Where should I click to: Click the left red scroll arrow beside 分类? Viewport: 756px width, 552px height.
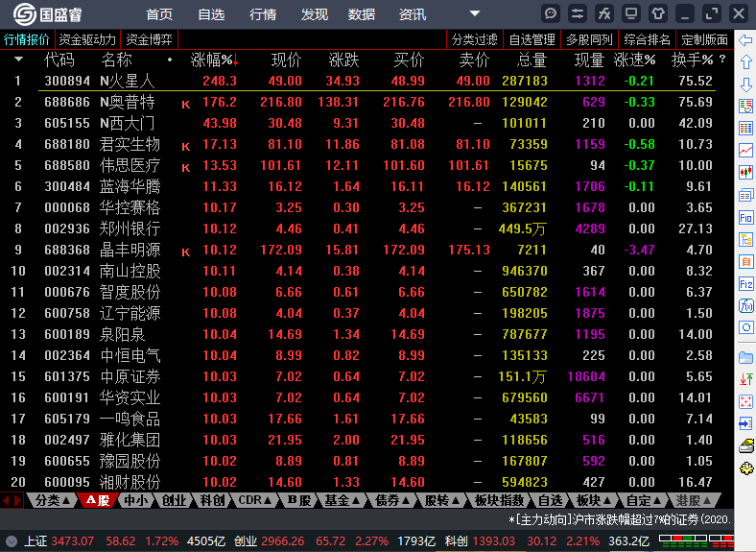pos(6,500)
